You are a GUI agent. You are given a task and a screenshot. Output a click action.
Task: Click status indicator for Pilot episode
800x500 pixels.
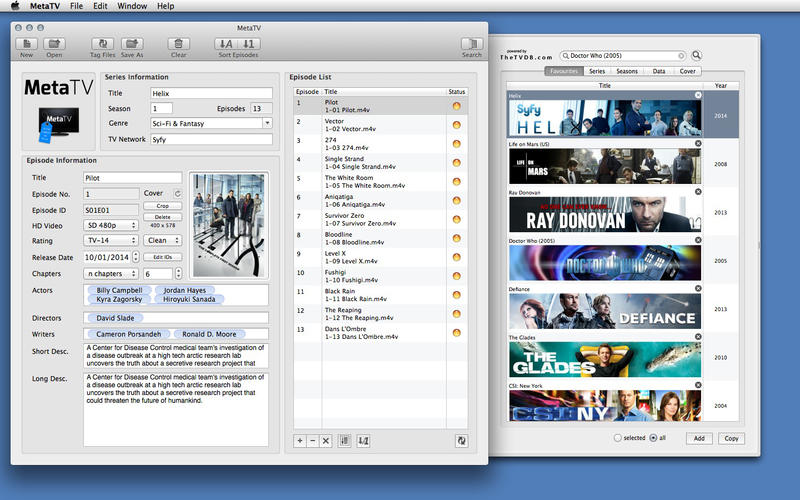click(x=457, y=106)
